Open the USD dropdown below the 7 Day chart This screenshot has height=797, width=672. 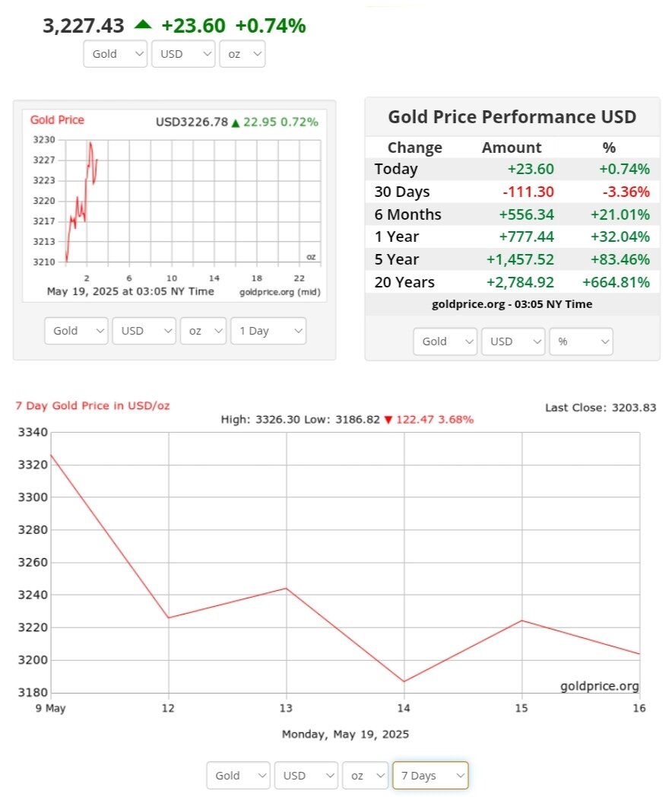[x=306, y=776]
